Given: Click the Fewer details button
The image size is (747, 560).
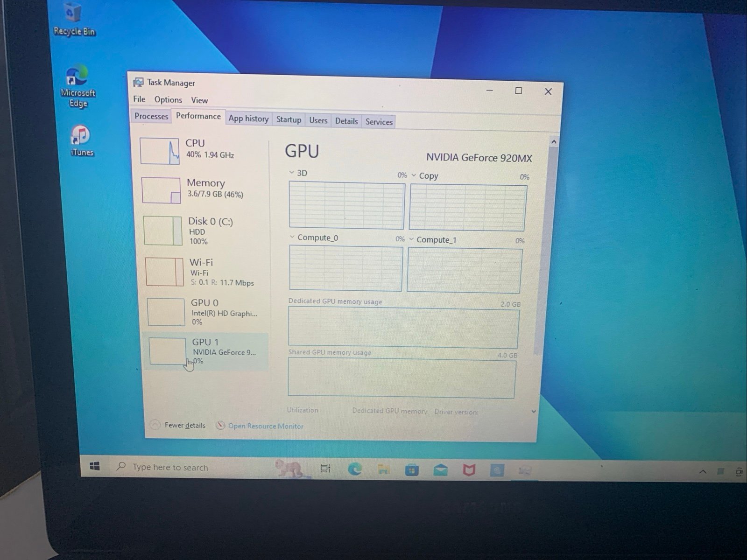Looking at the screenshot, I should point(178,425).
